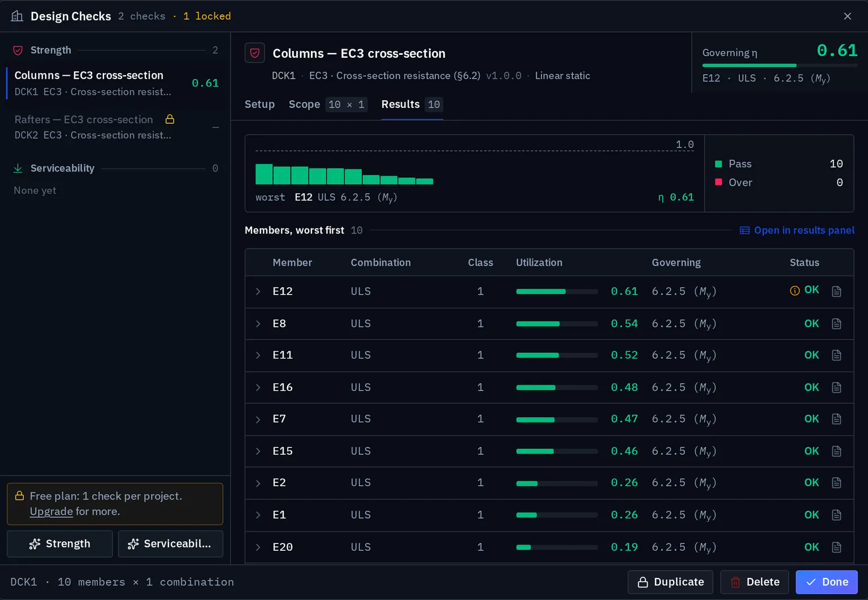The width and height of the screenshot is (868, 600).
Task: Click the green Pass legend swatch
Action: (x=719, y=164)
